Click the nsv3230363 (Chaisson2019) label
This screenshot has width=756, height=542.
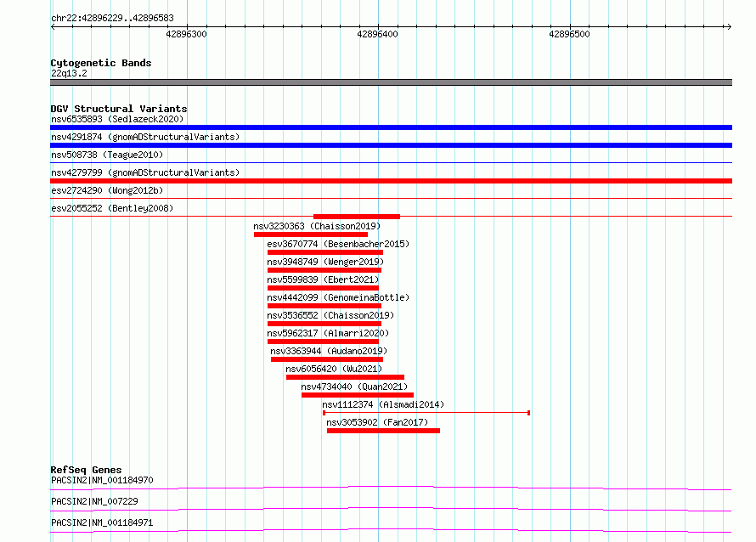click(317, 226)
